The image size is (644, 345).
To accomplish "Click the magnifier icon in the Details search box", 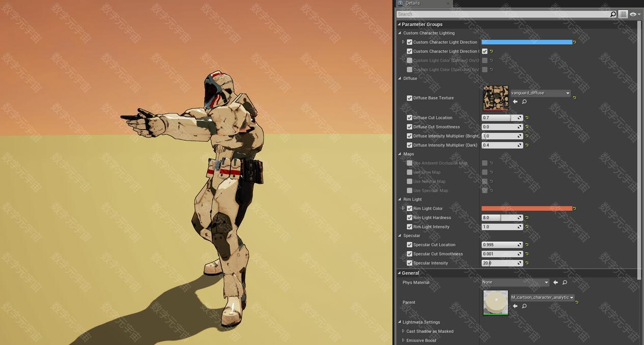I will (x=613, y=14).
